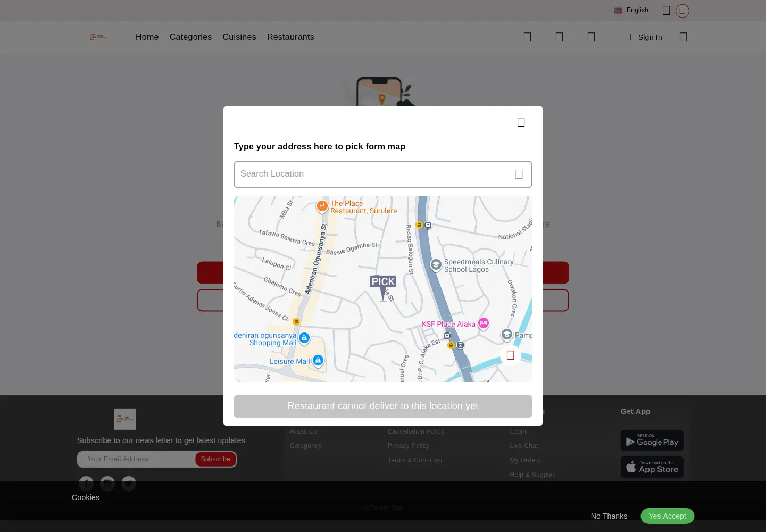Open the Categories menu item
Screen dimensions: 766x532
[x=190, y=37]
